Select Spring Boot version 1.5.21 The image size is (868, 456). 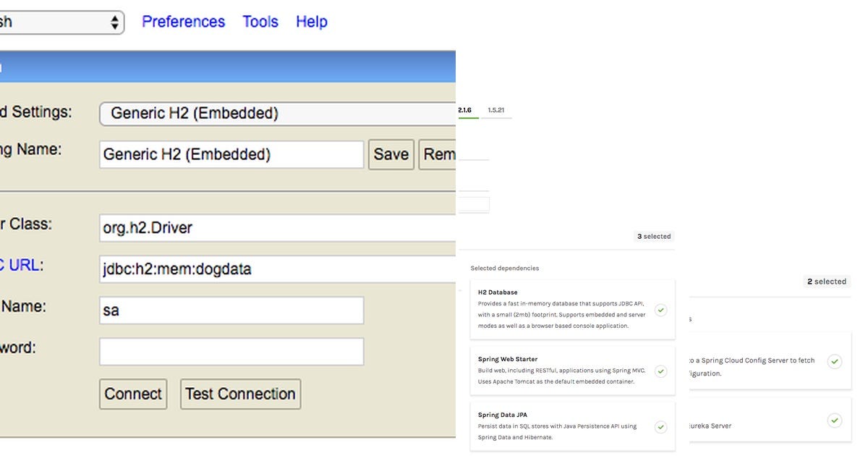[x=496, y=110]
